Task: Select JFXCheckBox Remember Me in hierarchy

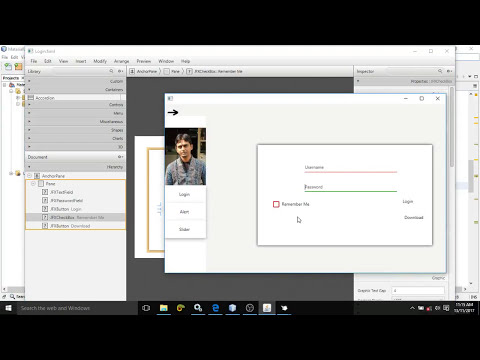Action: (x=75, y=217)
